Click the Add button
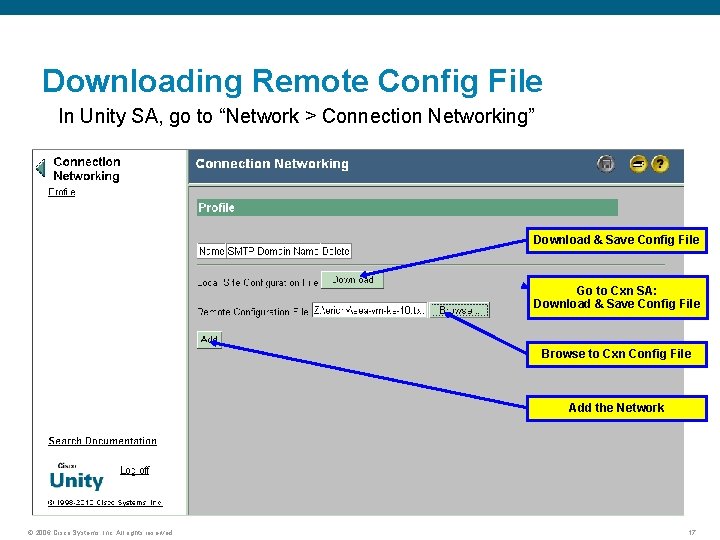The image size is (720, 540). (x=209, y=340)
